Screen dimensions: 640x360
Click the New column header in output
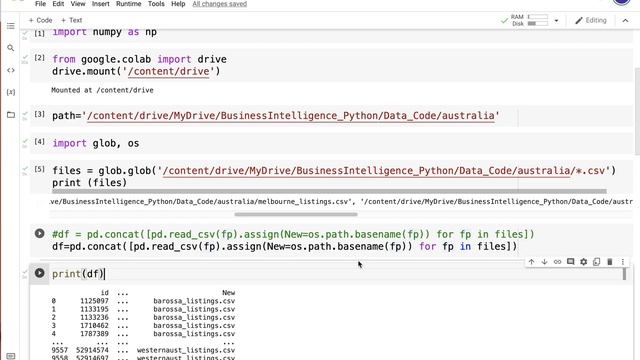click(x=229, y=293)
